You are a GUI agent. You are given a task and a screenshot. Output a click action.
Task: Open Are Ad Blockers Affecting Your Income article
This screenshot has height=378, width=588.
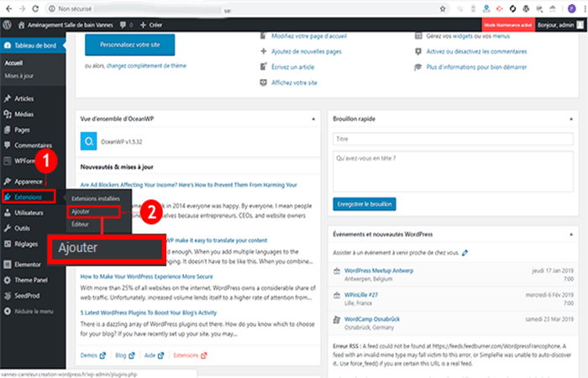click(189, 185)
